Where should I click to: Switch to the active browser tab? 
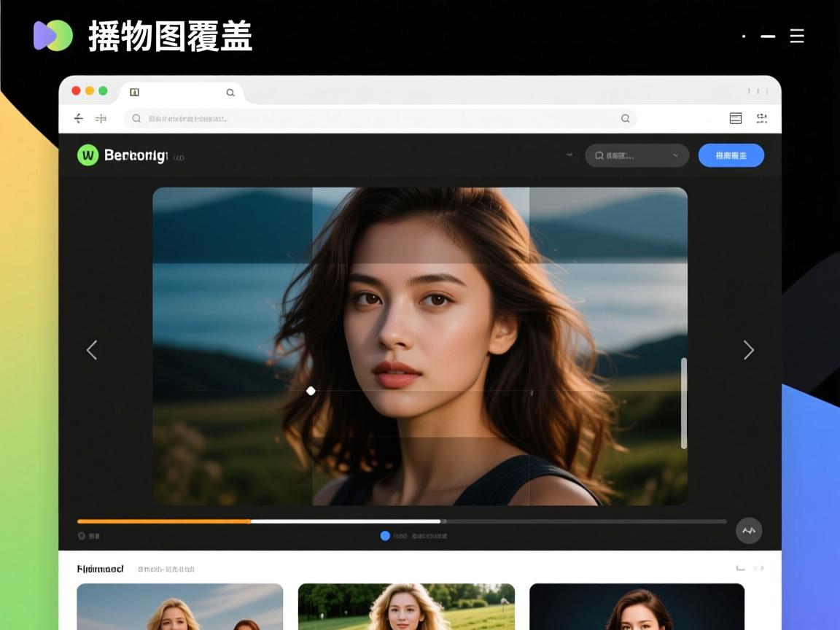click(x=182, y=92)
